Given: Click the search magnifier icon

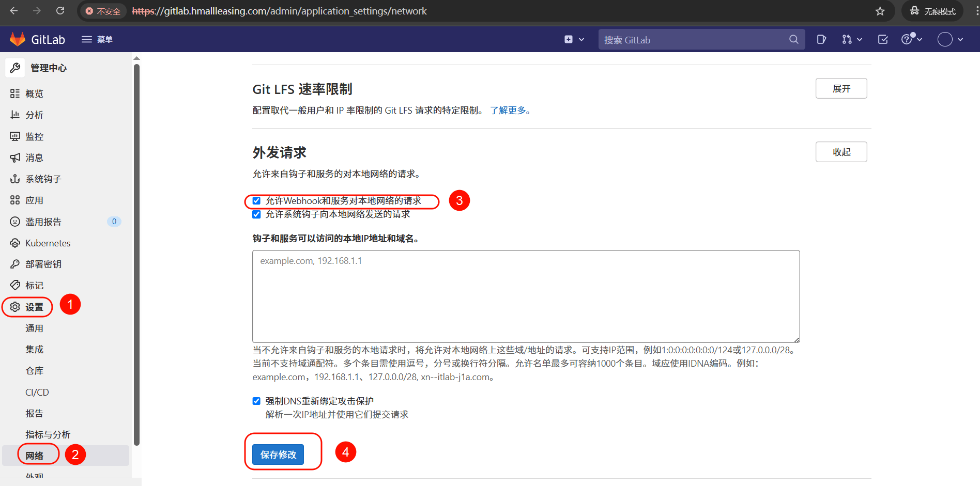Looking at the screenshot, I should (x=793, y=39).
